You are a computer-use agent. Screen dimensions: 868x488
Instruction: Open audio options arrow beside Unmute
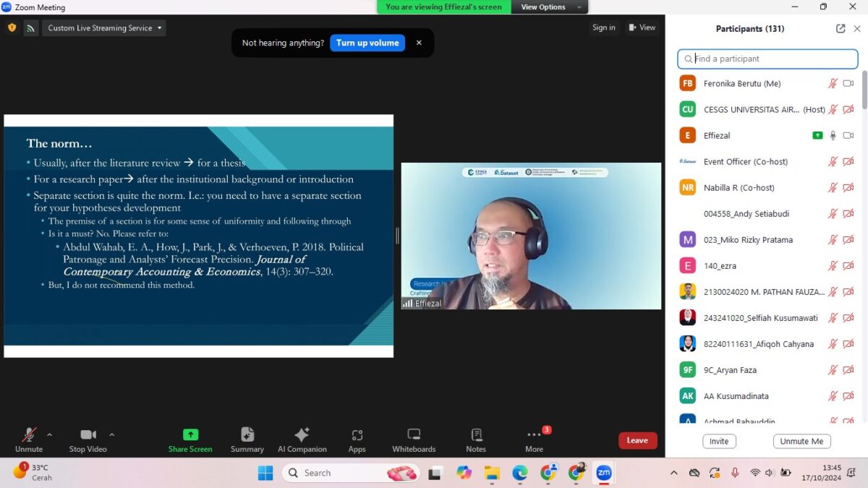(49, 435)
